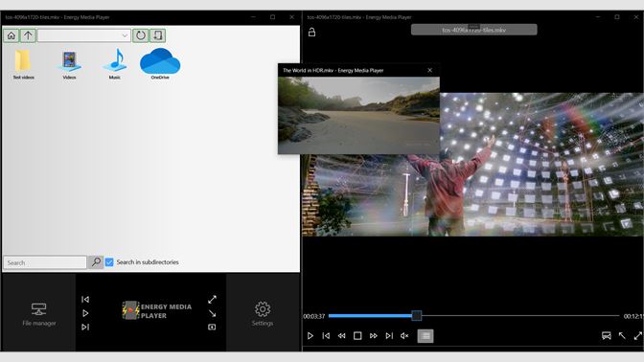Start search with magnifier button
Viewport: 644px width, 362px height.
96,262
